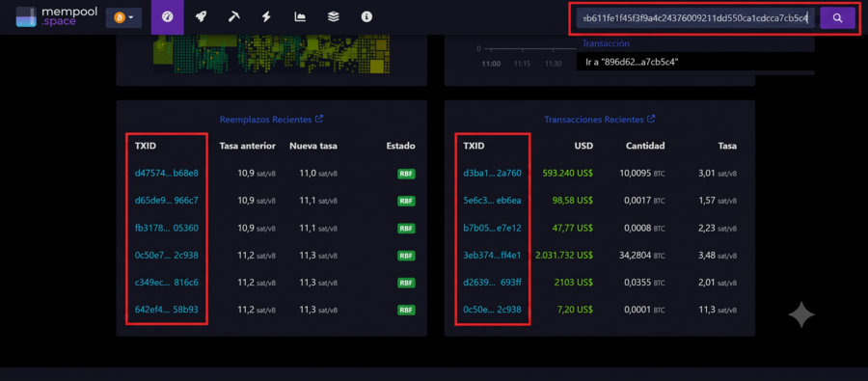Click the Estado column header
This screenshot has height=381, width=868.
pos(401,147)
